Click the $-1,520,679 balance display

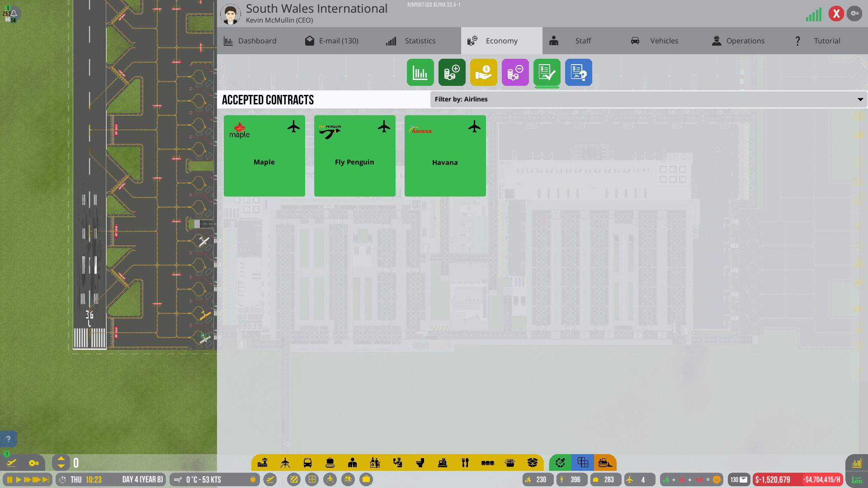tap(773, 479)
